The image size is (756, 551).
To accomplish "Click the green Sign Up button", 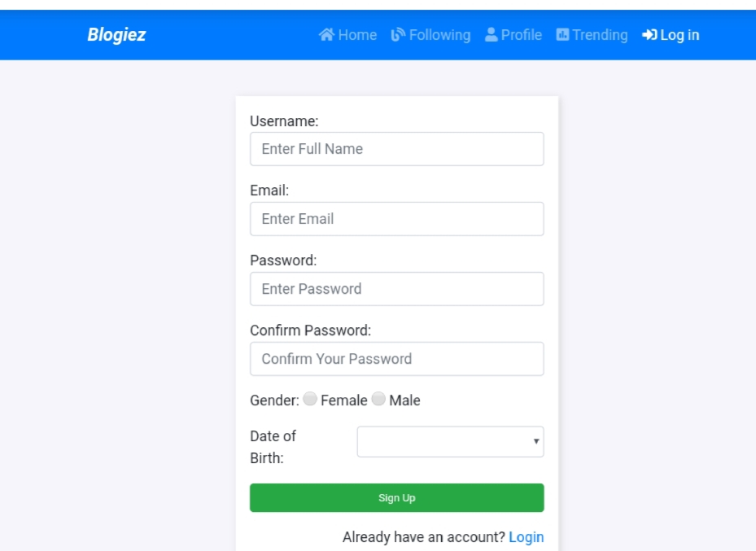I will coord(397,497).
